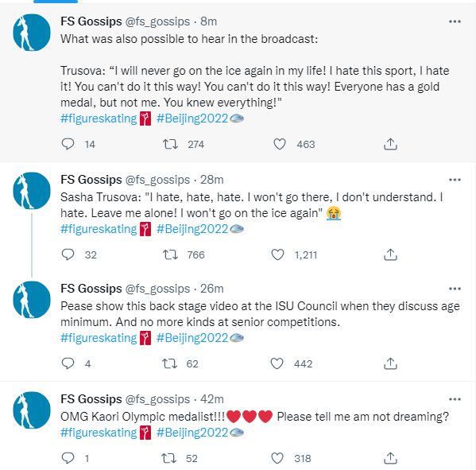The image size is (476, 470).
Task: Open more options on the 42m Kaori tweet
Action: [x=455, y=399]
